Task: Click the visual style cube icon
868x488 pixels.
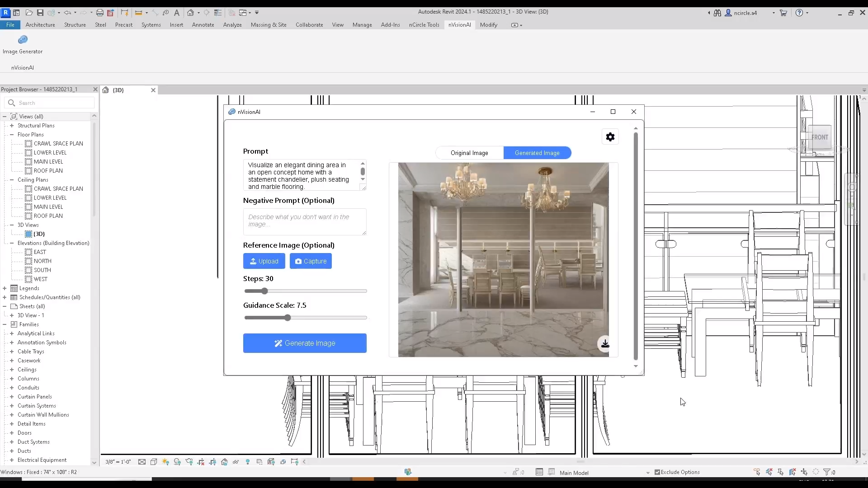Action: (154, 462)
